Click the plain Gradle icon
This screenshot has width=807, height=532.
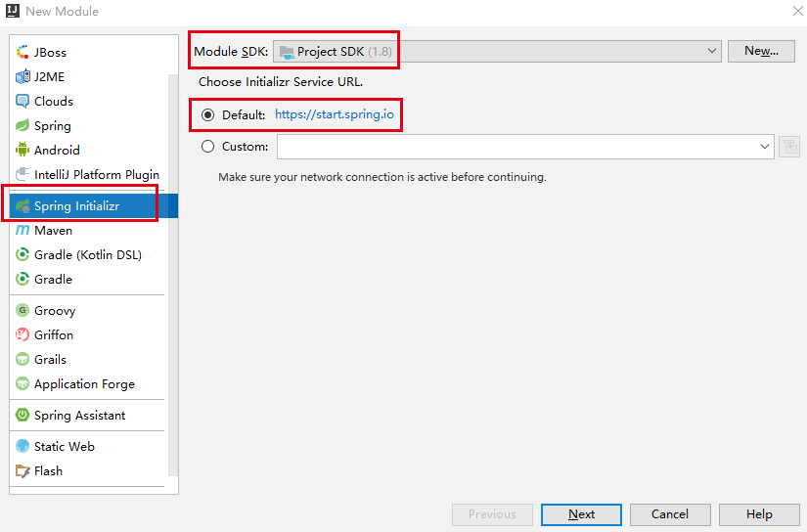click(x=22, y=279)
